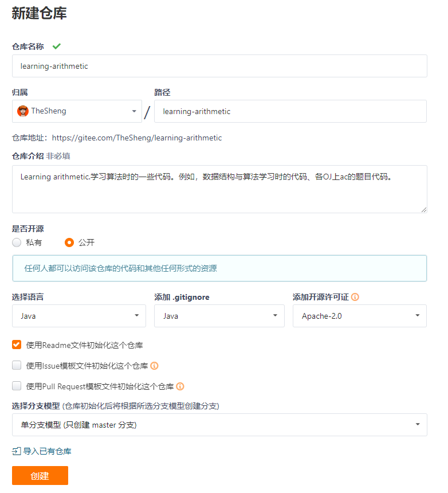
Task: Focus the 路径 input field
Action: [290, 111]
